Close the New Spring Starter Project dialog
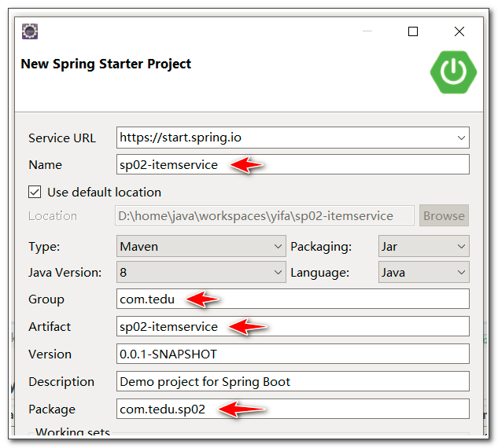Image resolution: width=498 pixels, height=448 pixels. click(459, 31)
